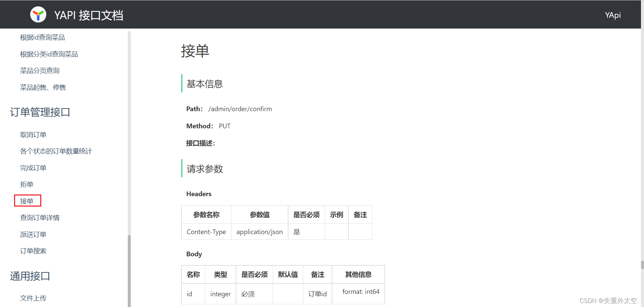Viewport: 644px width, 307px height.
Task: Click the 订单id remark cell
Action: 317,294
